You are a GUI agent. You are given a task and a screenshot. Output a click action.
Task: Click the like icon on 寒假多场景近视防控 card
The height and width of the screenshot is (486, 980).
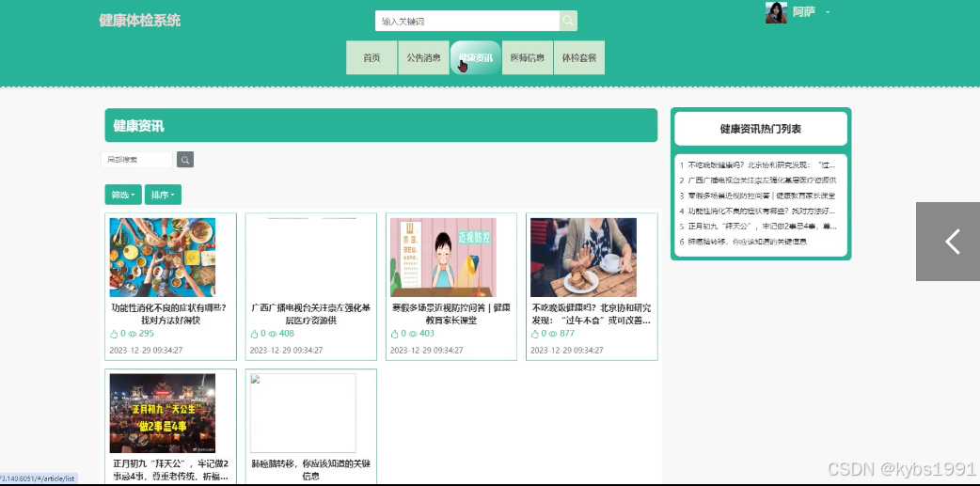[x=394, y=335]
